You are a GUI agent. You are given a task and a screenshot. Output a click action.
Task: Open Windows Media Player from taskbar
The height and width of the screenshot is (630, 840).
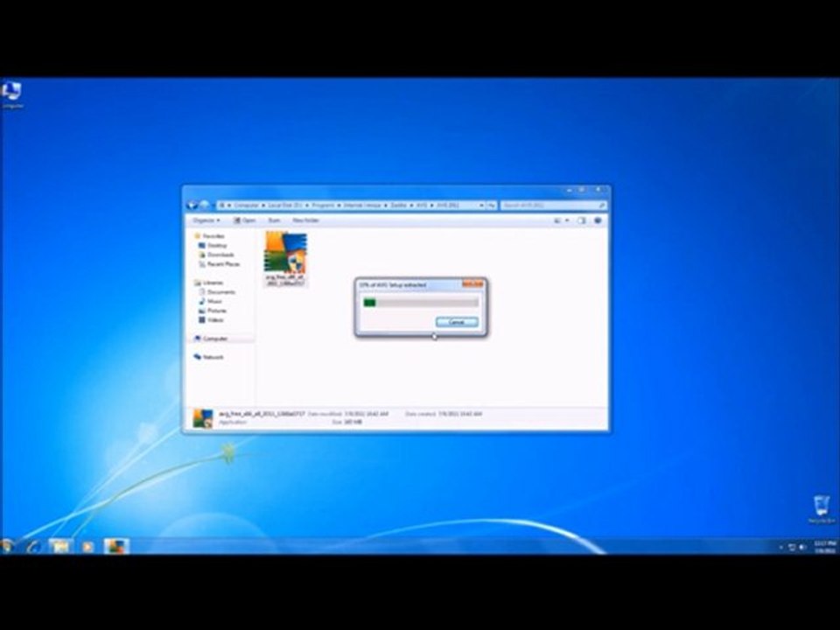tap(87, 546)
